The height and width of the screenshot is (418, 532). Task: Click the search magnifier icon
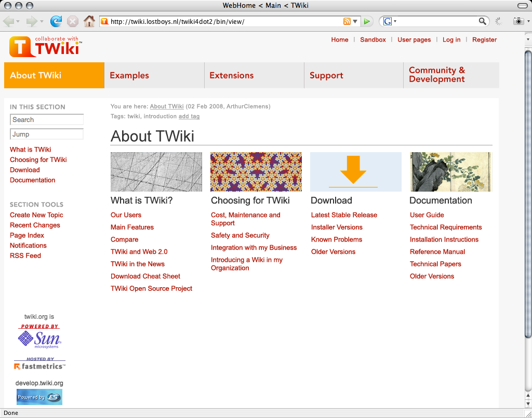pyautogui.click(x=483, y=21)
